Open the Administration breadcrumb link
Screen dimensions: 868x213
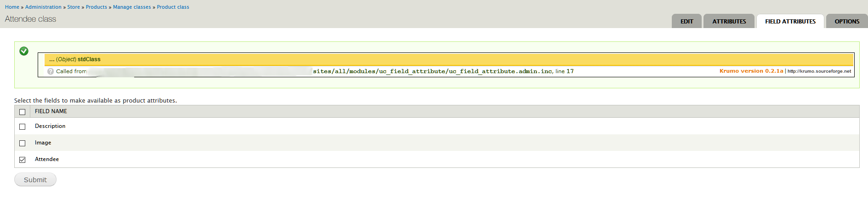pyautogui.click(x=43, y=7)
